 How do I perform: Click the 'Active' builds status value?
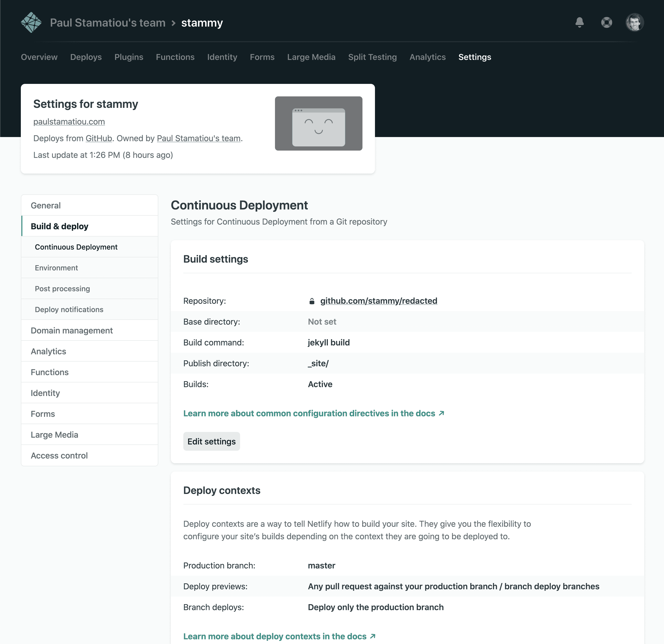tap(320, 384)
